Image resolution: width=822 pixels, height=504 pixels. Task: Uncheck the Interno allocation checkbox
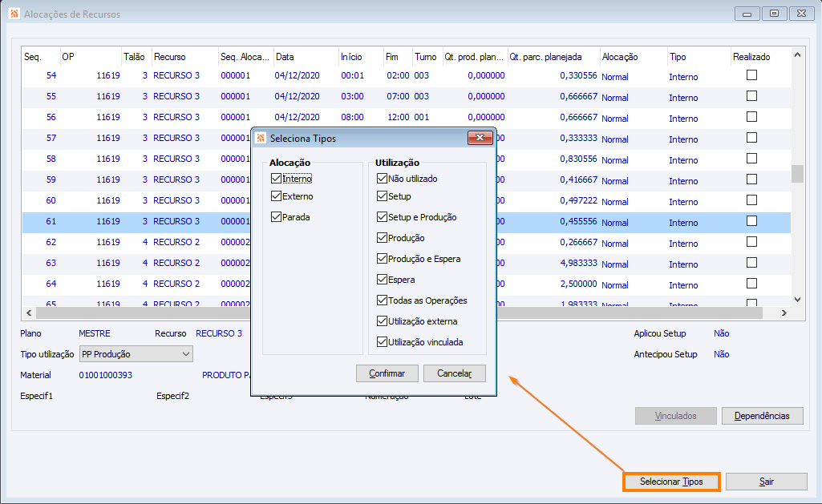[276, 179]
